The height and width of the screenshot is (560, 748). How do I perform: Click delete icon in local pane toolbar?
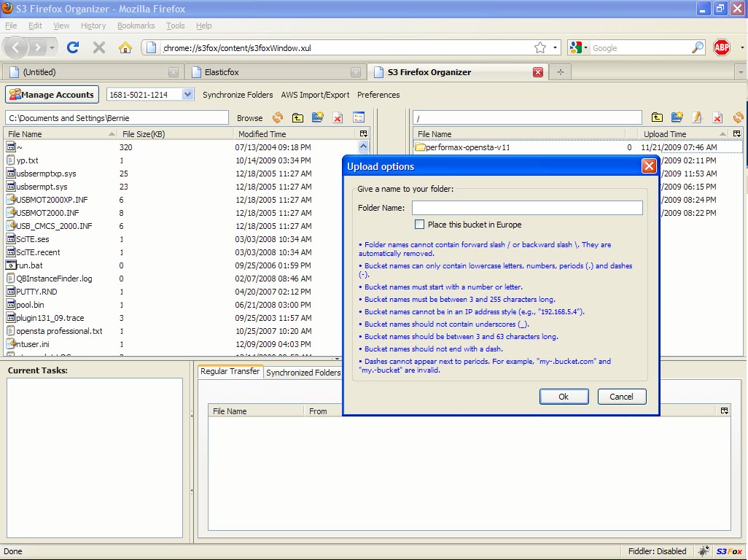click(338, 117)
